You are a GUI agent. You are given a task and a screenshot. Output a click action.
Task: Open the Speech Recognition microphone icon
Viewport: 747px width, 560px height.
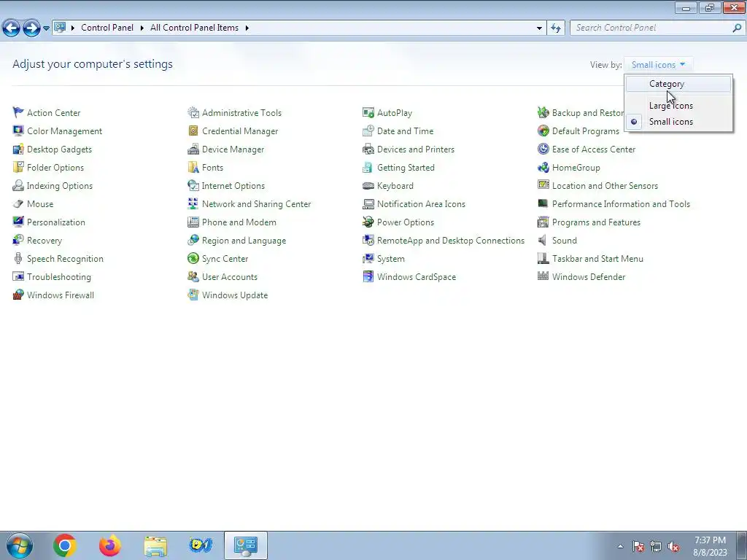18,259
